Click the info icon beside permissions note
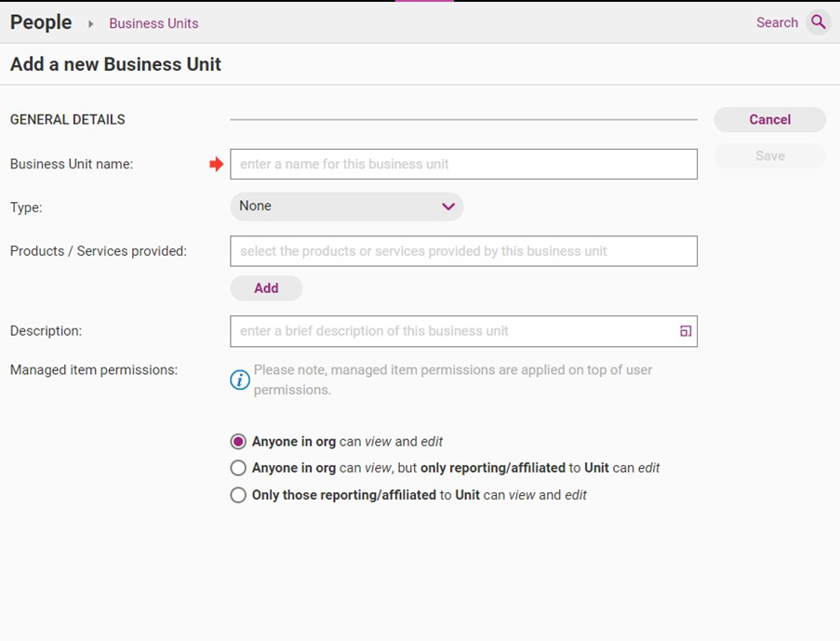The image size is (840, 641). (x=240, y=380)
